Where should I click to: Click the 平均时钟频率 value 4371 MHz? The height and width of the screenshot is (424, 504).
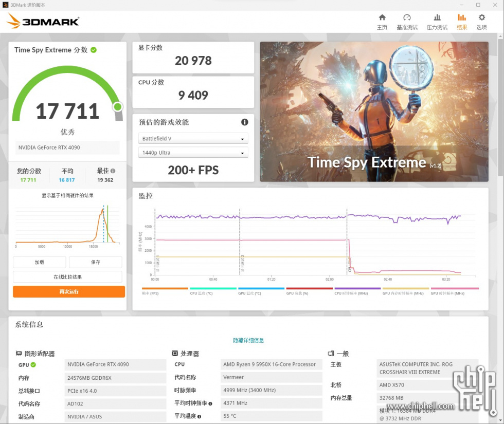click(x=272, y=403)
